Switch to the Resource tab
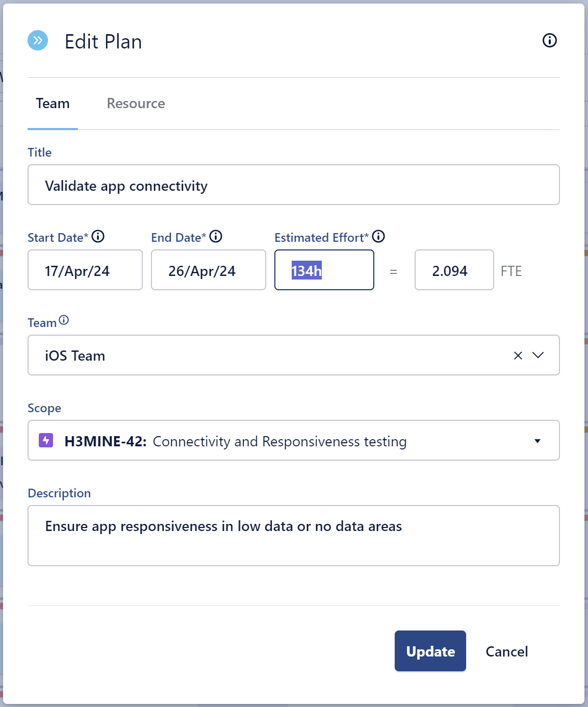 coord(136,104)
